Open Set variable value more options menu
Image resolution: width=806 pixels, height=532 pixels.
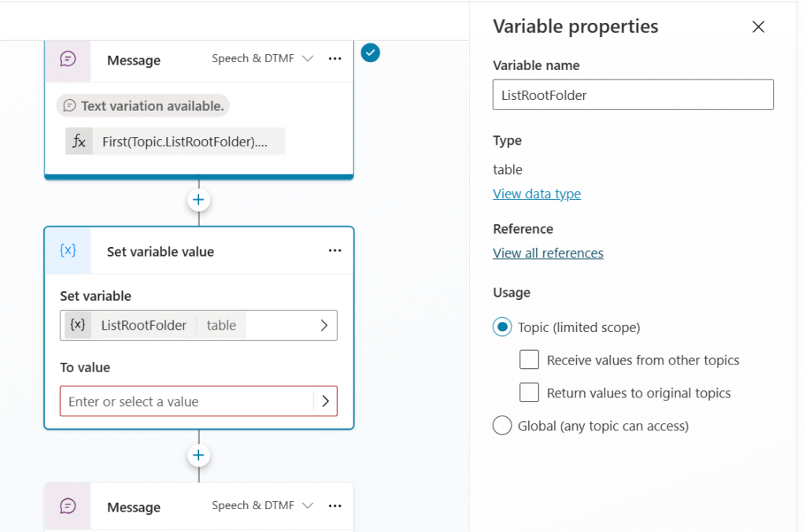click(335, 251)
